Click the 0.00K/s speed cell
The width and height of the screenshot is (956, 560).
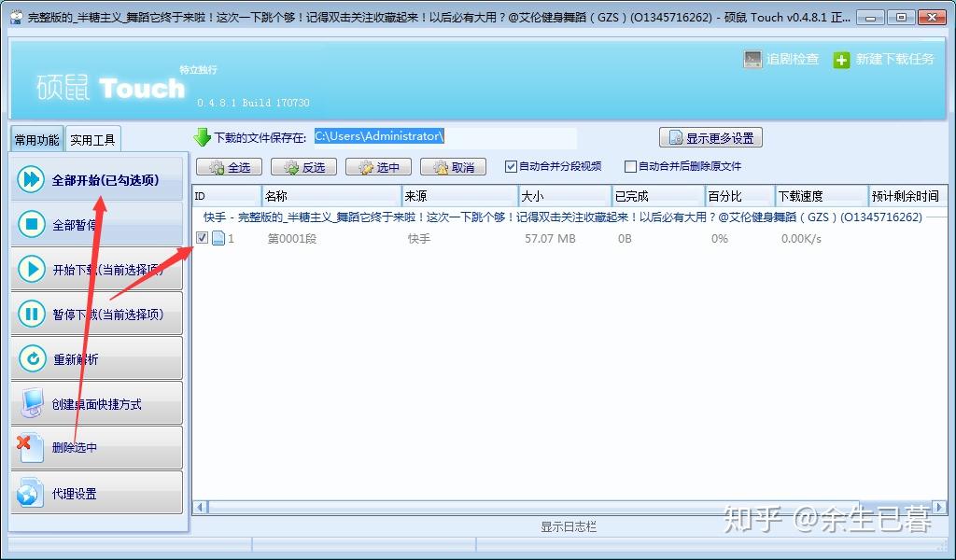point(801,238)
